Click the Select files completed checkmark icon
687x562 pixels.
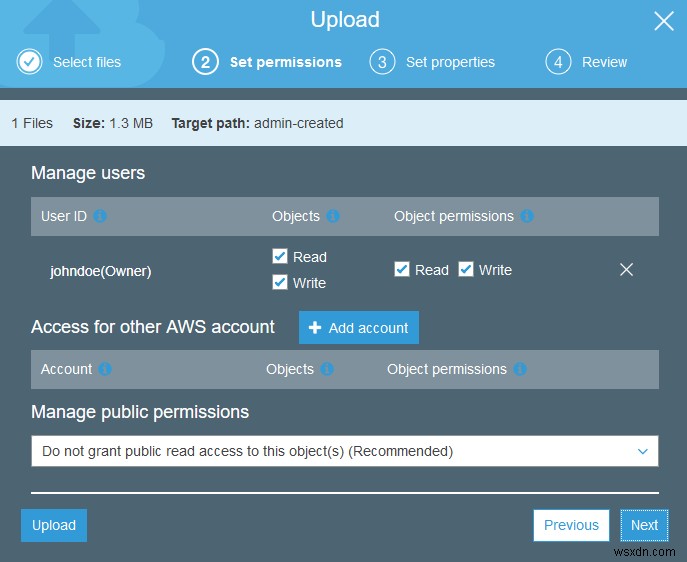[29, 62]
